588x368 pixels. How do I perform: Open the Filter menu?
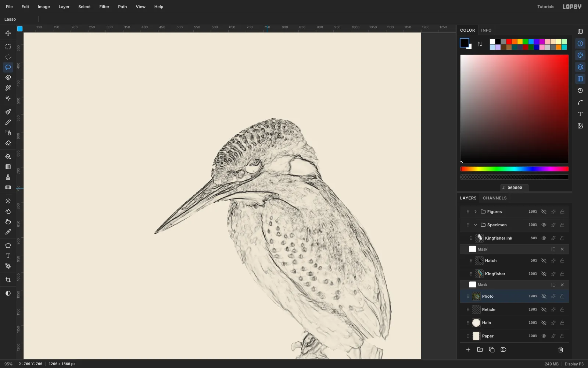point(104,7)
